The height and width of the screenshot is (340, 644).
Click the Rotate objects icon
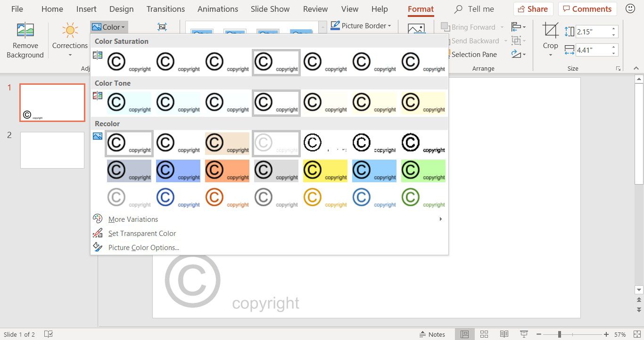(x=516, y=54)
